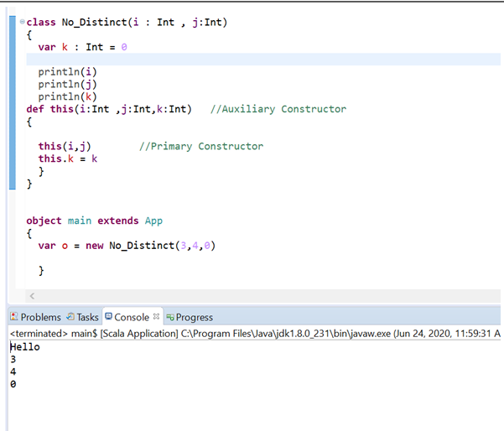Open the Progress tab
Image resolution: width=504 pixels, height=431 pixels.
click(x=190, y=317)
